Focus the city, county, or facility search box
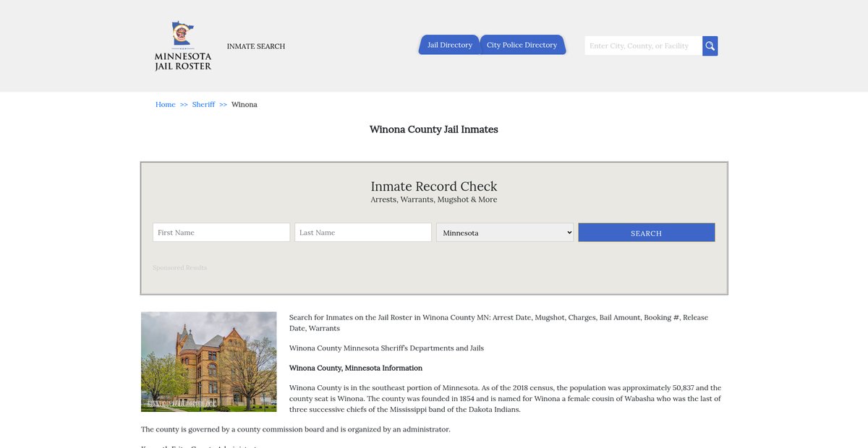Image resolution: width=868 pixels, height=448 pixels. point(643,46)
